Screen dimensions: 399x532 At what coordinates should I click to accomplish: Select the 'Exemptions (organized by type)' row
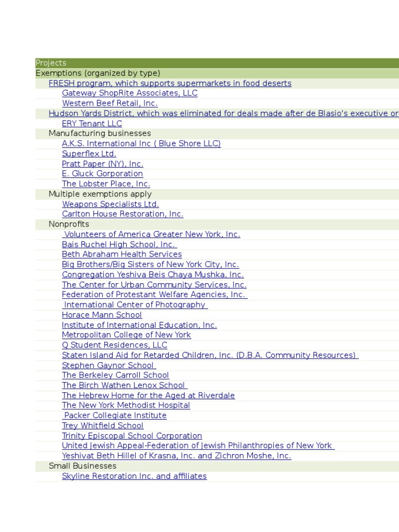coord(217,73)
